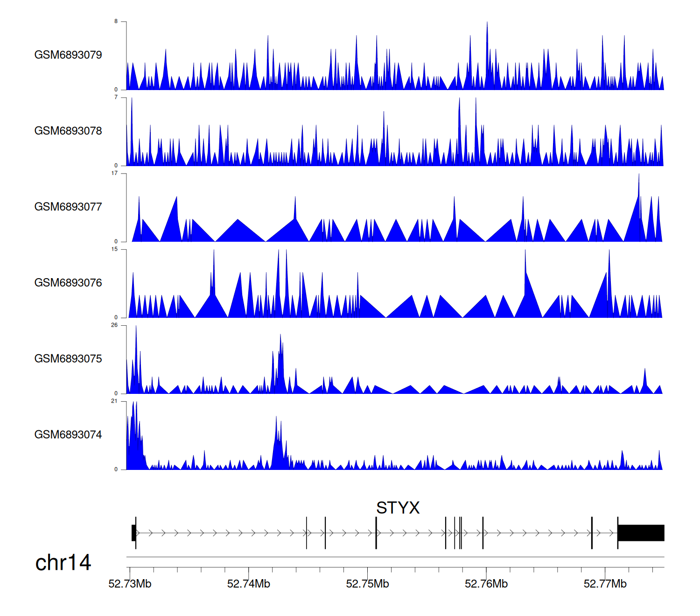Click the chr14 chromosome label
Screen dimensions: 700x616
click(63, 563)
